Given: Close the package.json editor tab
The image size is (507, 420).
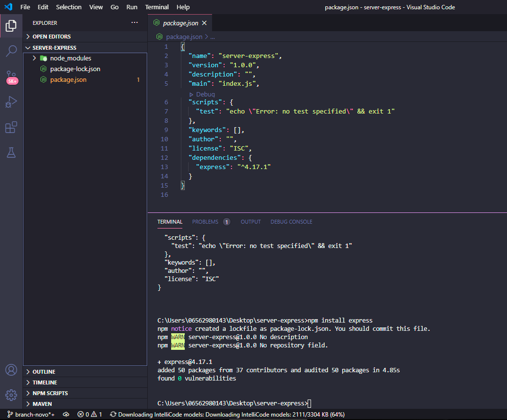Looking at the screenshot, I should (204, 23).
